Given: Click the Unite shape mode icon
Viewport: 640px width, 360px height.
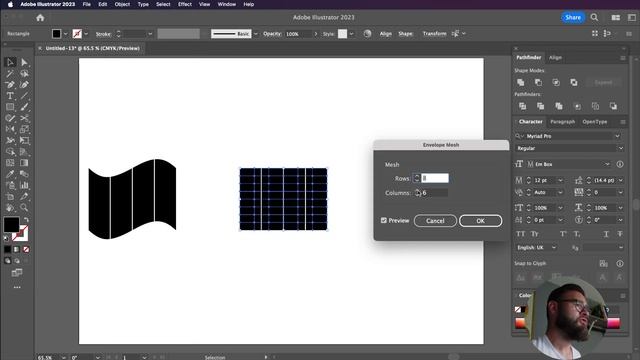Looking at the screenshot, I should coord(521,82).
